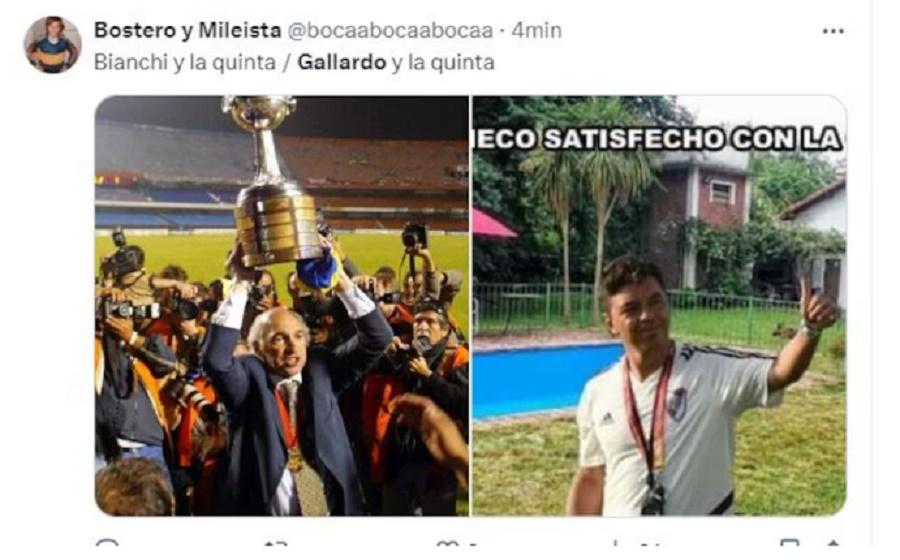Viewport: 900px width, 560px height.
Task: Click the SATISFECHO CON LA meme caption
Action: (x=658, y=139)
